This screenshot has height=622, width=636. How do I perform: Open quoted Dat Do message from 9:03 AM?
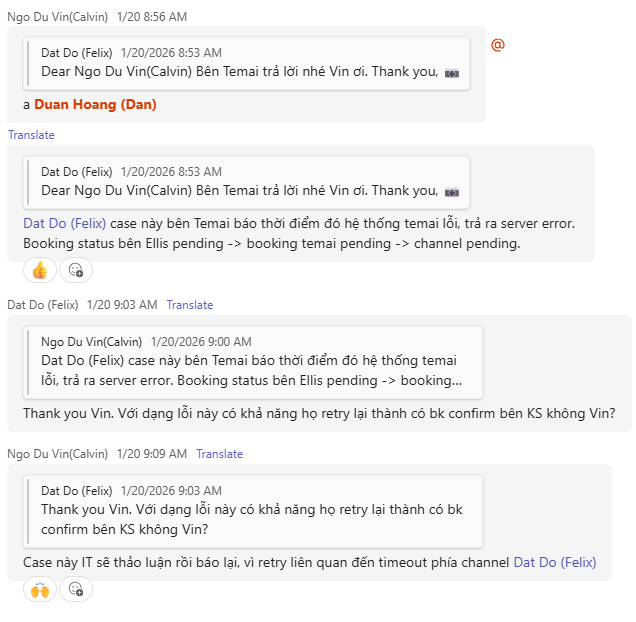point(255,510)
